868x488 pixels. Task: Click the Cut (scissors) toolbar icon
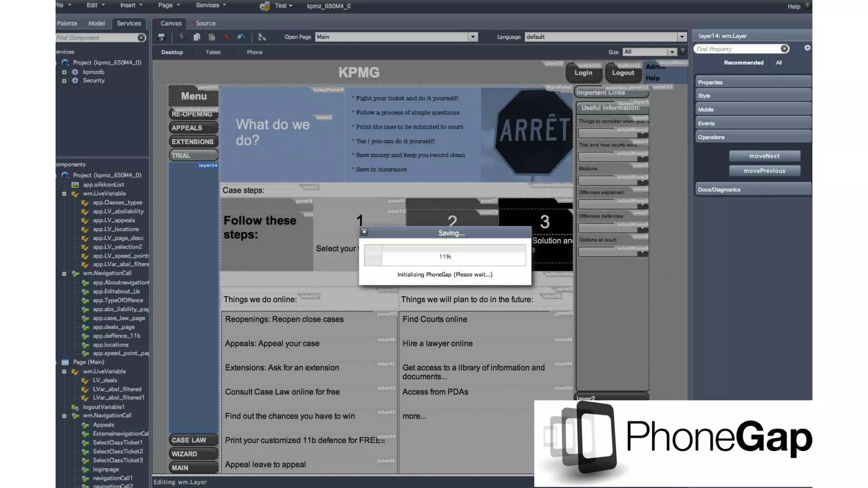[182, 37]
